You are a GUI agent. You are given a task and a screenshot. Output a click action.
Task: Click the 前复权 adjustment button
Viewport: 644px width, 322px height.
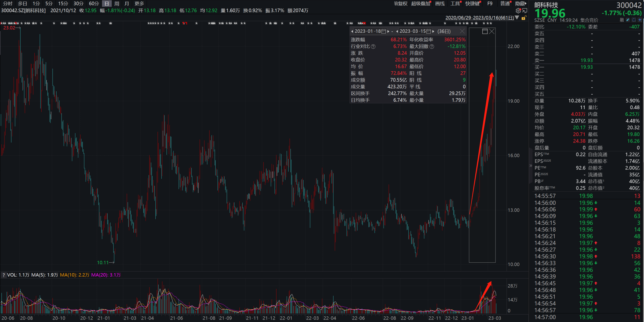(401, 3)
